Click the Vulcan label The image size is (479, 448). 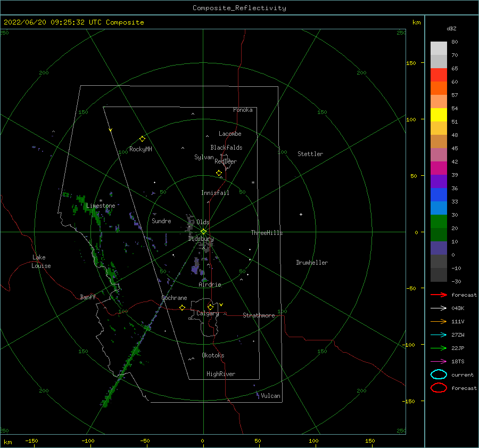coord(270,396)
